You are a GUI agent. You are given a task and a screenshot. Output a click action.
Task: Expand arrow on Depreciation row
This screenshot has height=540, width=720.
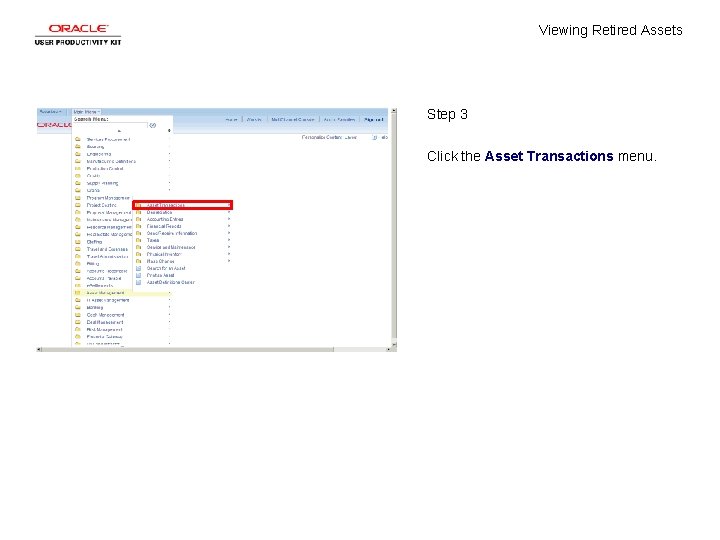point(229,213)
